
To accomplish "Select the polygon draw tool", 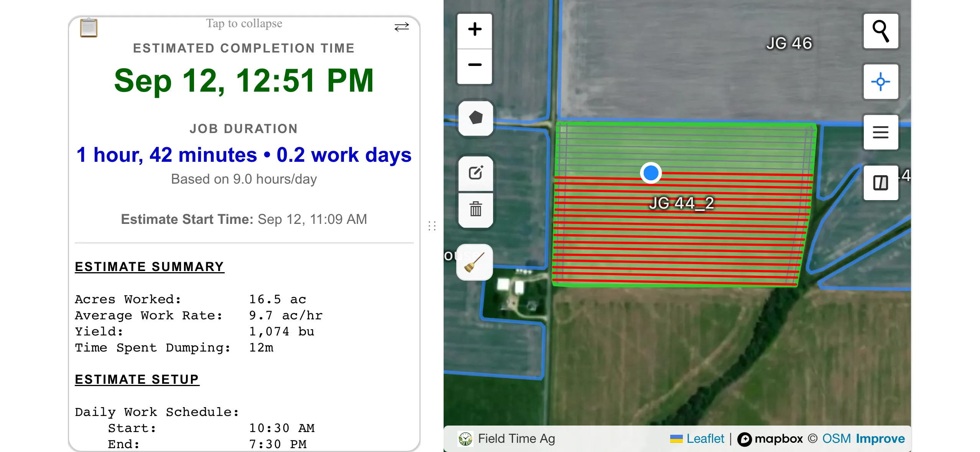I will [475, 118].
